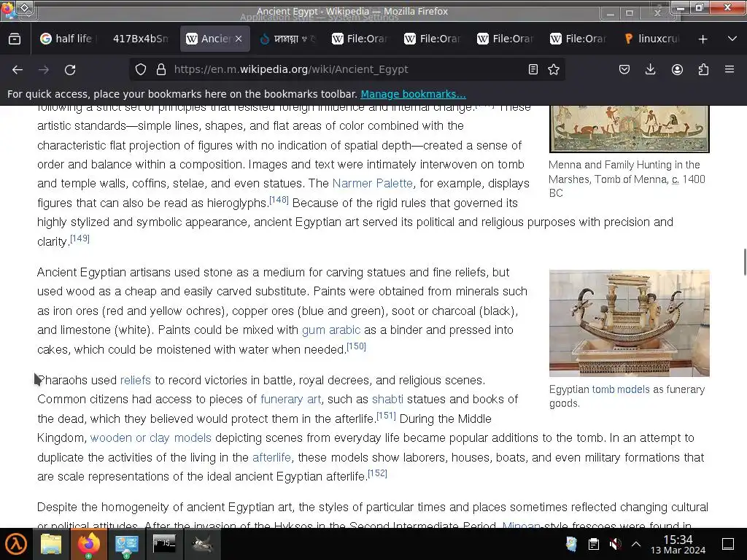Screen dimensions: 747x560
Task: Open the Firefox account menu
Action: pos(677,69)
